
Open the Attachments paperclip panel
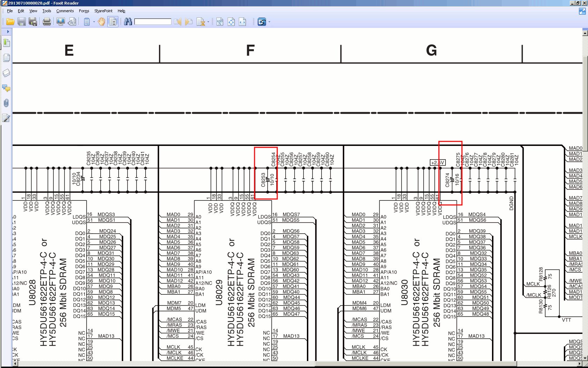point(6,103)
